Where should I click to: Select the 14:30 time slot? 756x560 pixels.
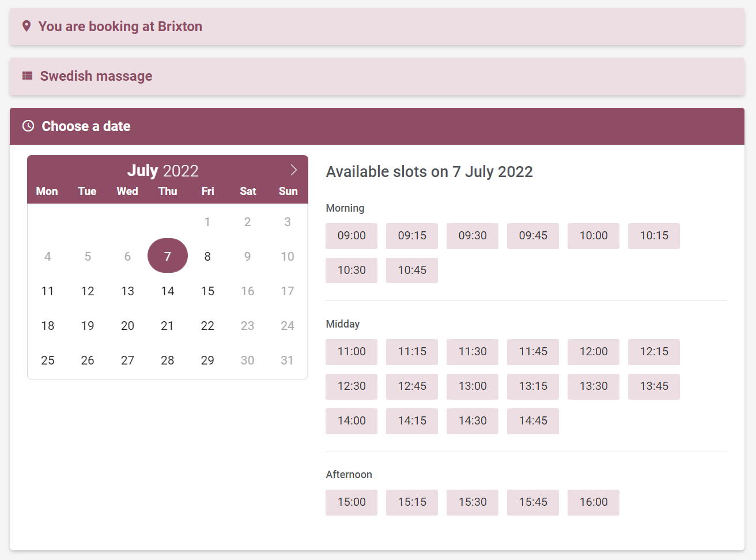[472, 421]
